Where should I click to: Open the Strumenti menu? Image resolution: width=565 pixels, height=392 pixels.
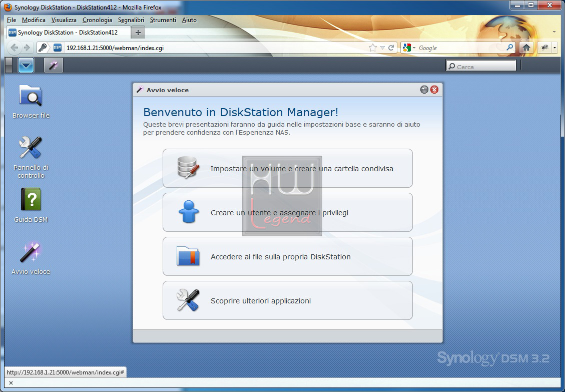pyautogui.click(x=163, y=20)
